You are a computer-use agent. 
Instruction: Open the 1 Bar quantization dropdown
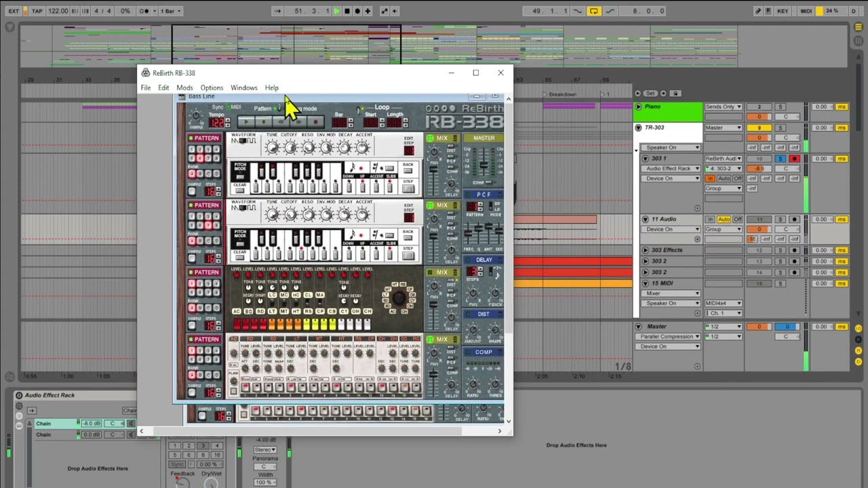[x=170, y=11]
